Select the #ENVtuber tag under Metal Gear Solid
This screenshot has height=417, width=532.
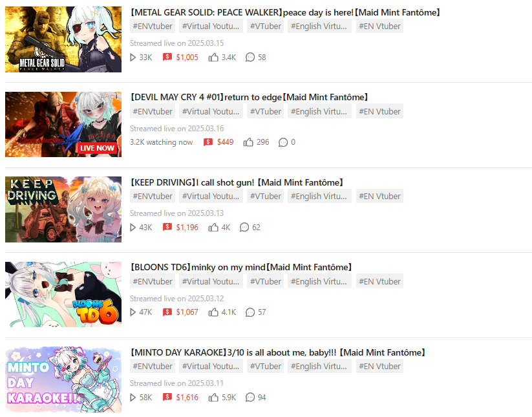coord(153,26)
